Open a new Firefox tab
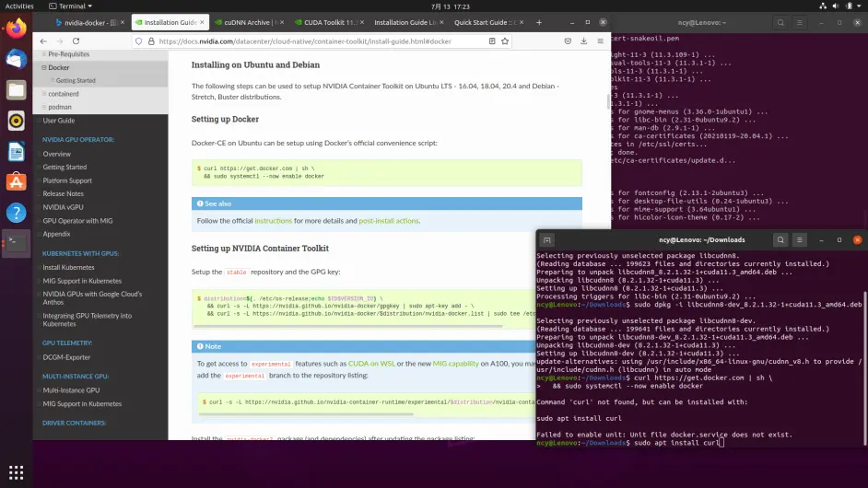 click(x=539, y=23)
